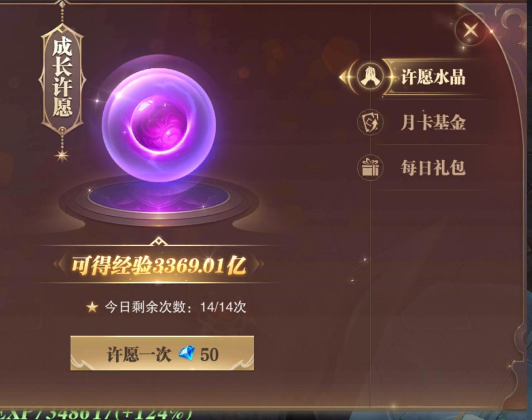Switch to the 月卡基金 tab

pyautogui.click(x=433, y=123)
